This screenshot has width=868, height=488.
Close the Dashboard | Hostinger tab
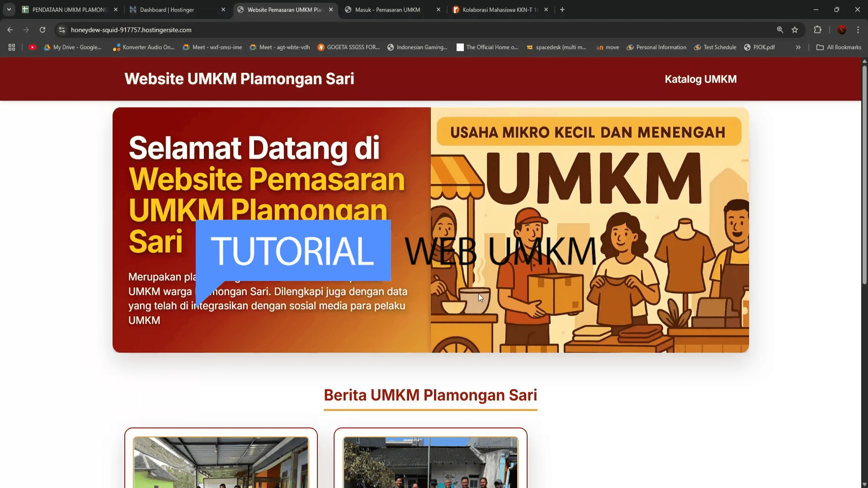tap(223, 9)
